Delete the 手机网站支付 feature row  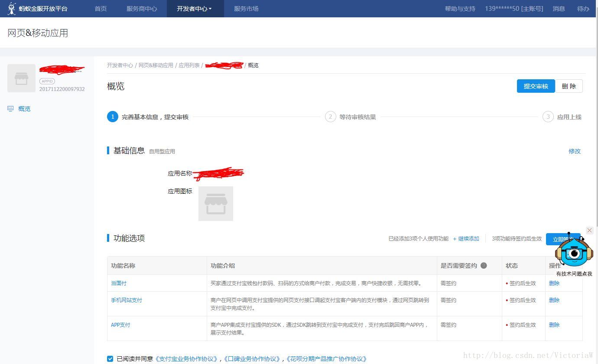pos(554,300)
